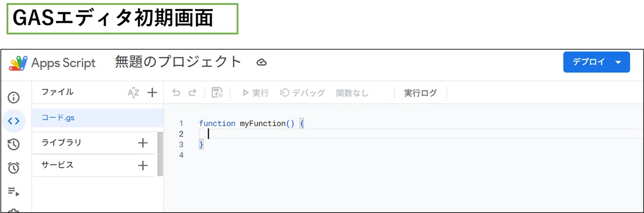Add a file with plus icon
The height and width of the screenshot is (213, 644).
point(152,93)
